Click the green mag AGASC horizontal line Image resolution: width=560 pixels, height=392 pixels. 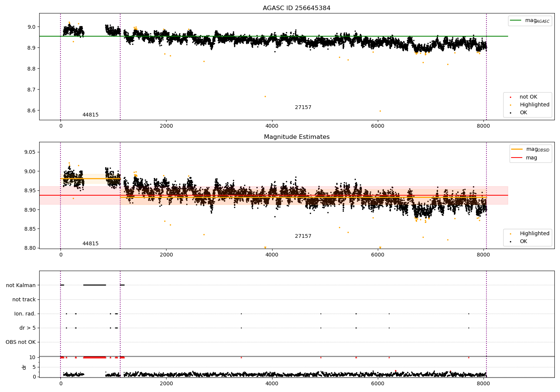click(273, 36)
